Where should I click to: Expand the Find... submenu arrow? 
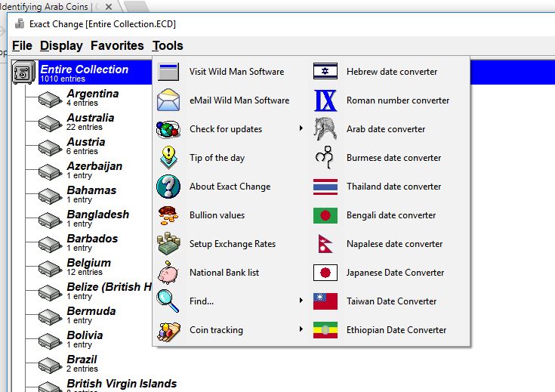301,301
